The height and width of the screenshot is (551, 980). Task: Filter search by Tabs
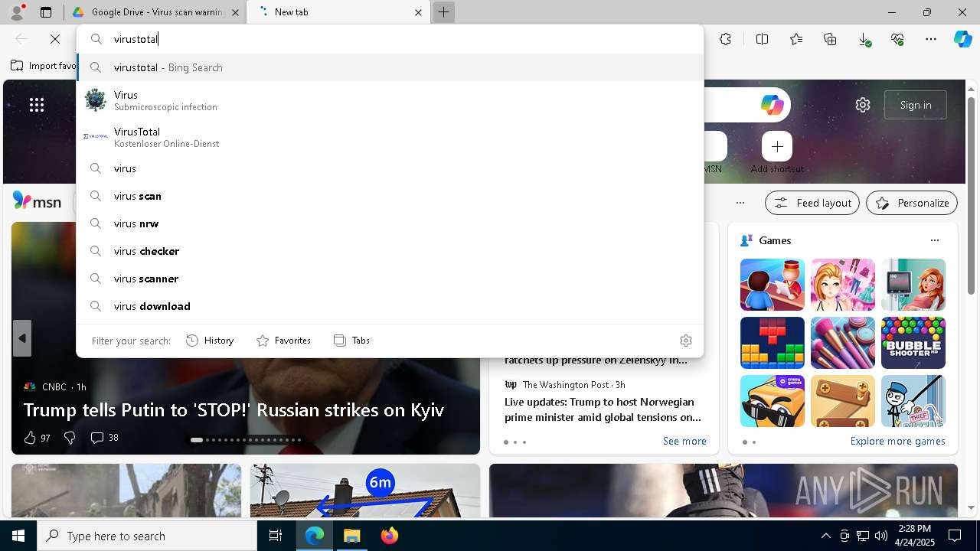tap(351, 341)
